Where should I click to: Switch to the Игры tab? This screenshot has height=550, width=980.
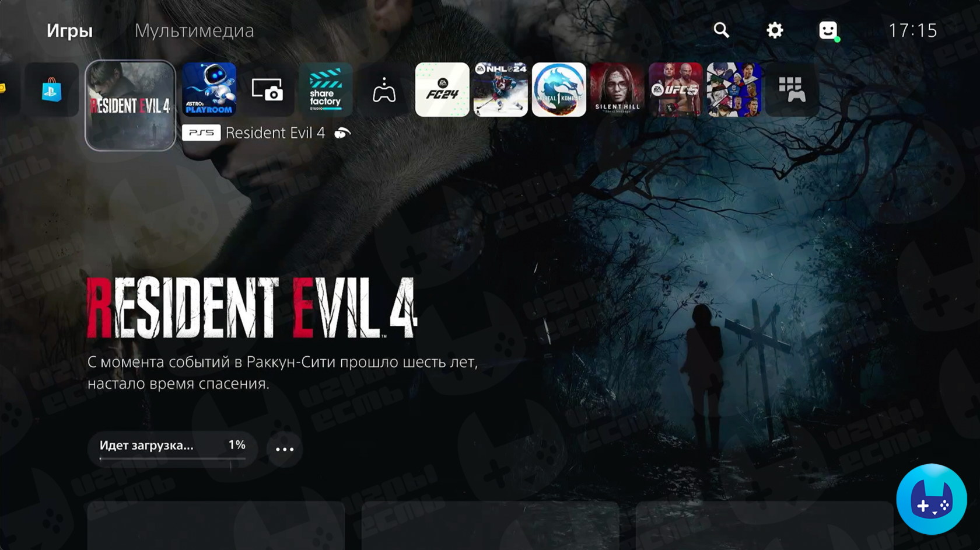point(69,31)
